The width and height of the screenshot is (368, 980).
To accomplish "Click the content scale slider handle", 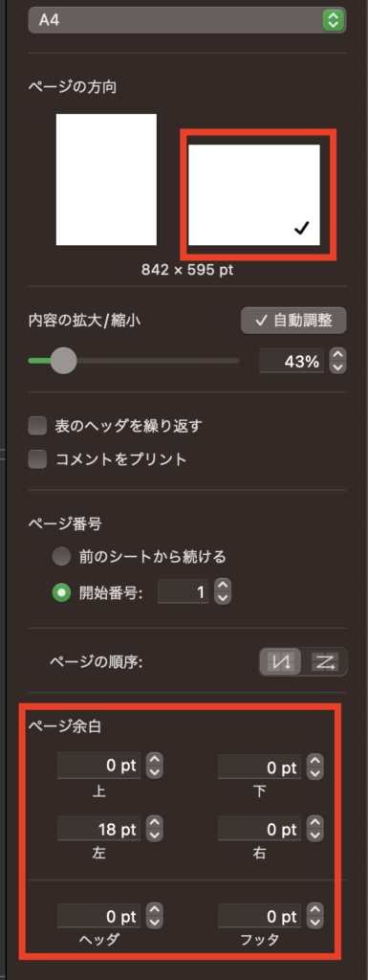I will pyautogui.click(x=62, y=361).
